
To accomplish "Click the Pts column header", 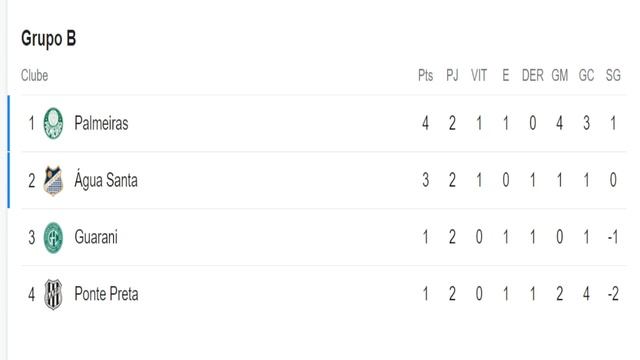I will [425, 76].
